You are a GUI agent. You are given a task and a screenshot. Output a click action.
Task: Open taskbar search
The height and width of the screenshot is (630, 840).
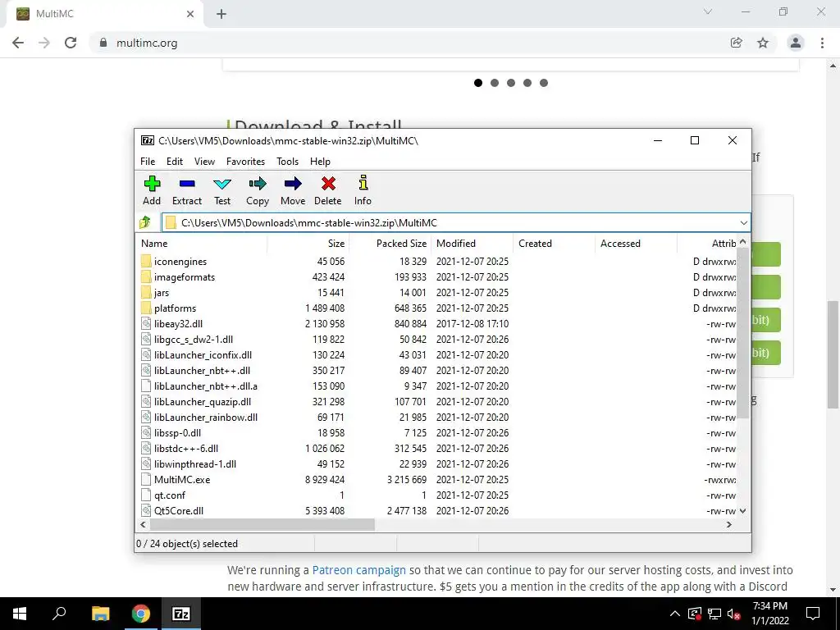click(59, 614)
